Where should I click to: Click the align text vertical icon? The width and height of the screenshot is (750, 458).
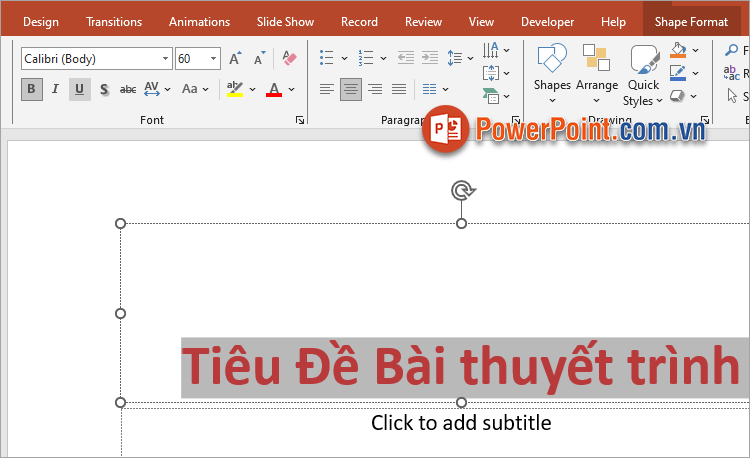[491, 73]
